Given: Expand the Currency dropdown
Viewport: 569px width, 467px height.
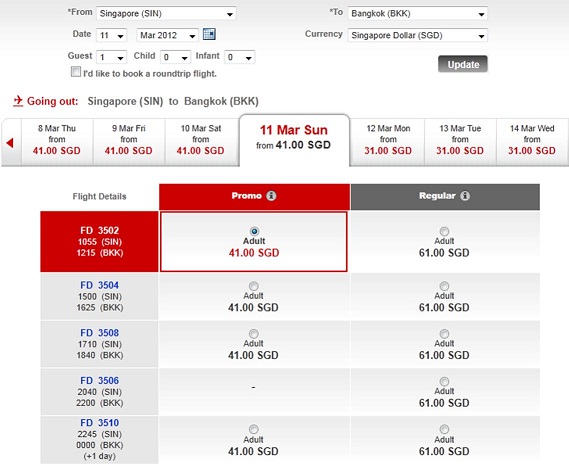Looking at the screenshot, I should point(417,35).
